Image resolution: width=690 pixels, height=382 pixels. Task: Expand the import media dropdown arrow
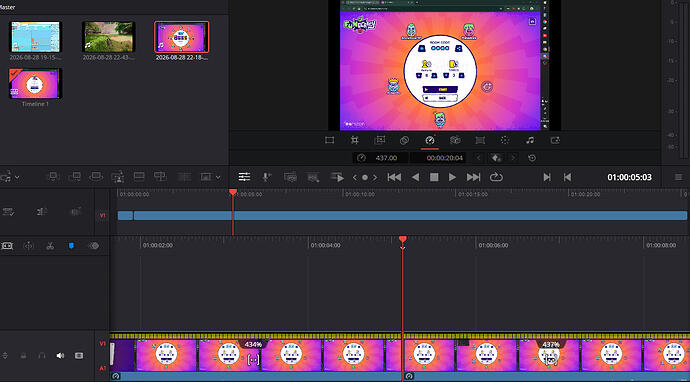(17, 177)
